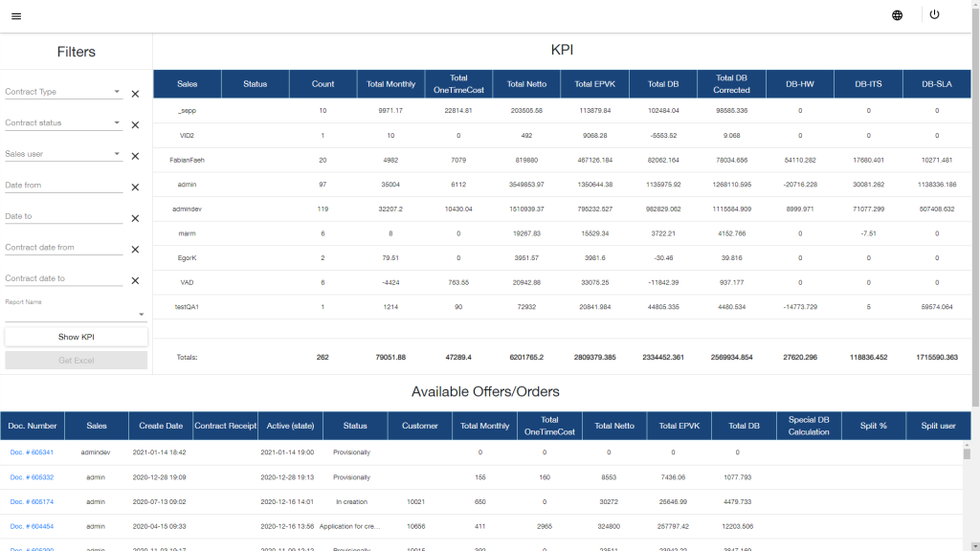
Task: Clear the Contract status filter
Action: pos(135,125)
